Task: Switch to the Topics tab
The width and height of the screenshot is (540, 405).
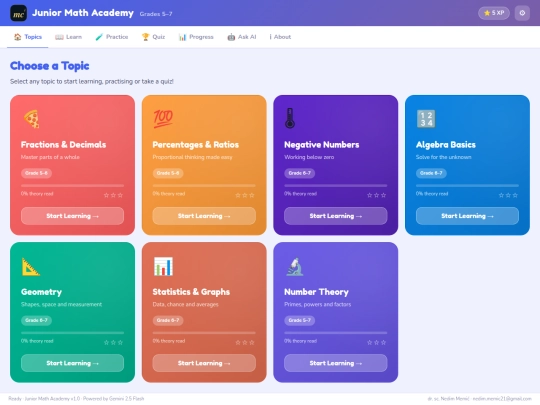Action: (x=28, y=37)
